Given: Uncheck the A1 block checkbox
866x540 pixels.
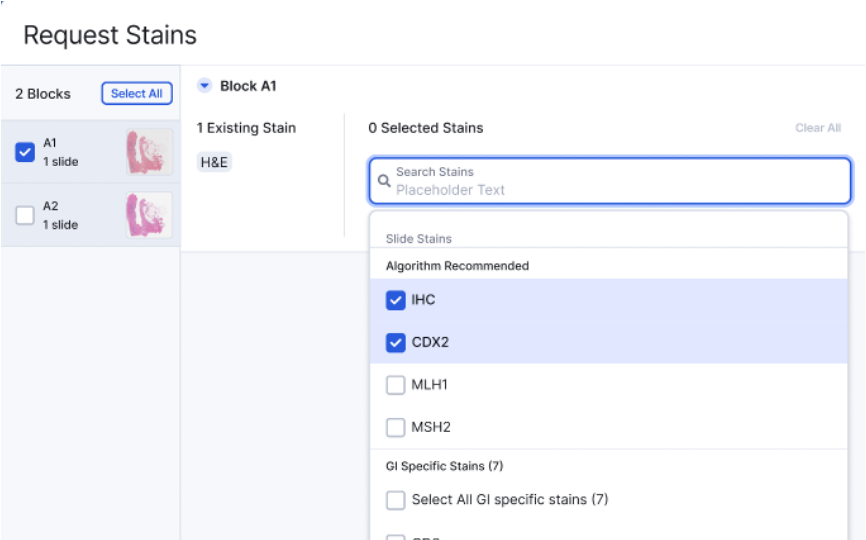Looking at the screenshot, I should tap(26, 152).
